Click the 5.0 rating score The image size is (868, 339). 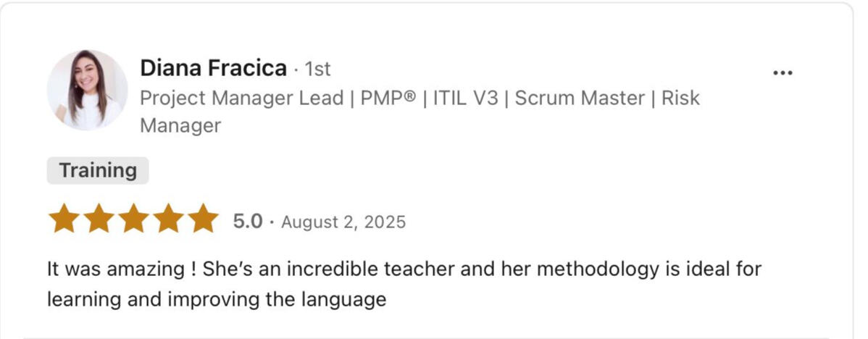tap(248, 221)
